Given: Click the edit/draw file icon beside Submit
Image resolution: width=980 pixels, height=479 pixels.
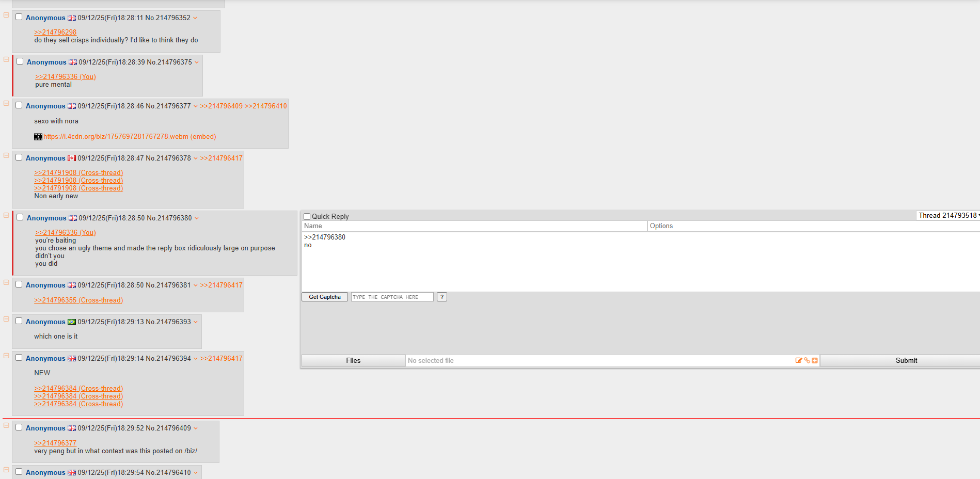Looking at the screenshot, I should [x=798, y=360].
